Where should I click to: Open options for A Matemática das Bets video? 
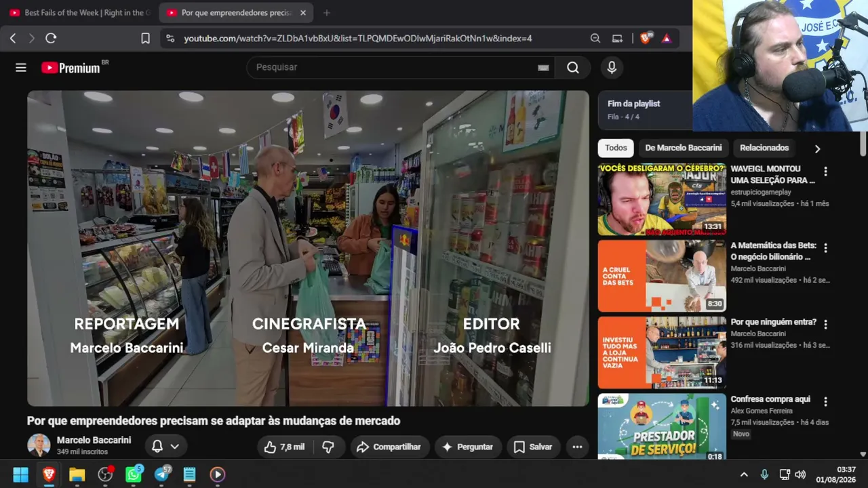[x=825, y=248]
